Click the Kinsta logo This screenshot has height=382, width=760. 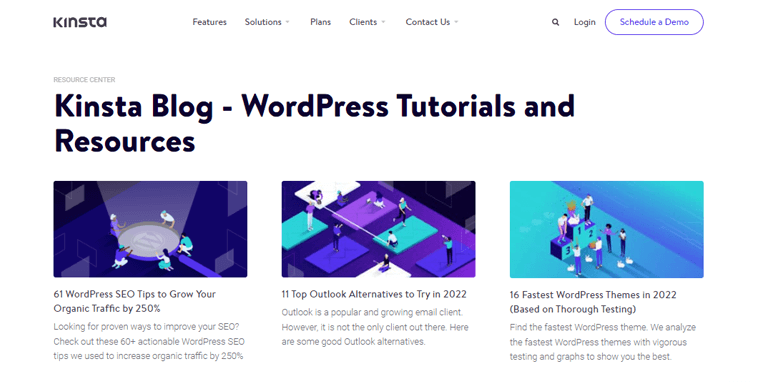pyautogui.click(x=80, y=22)
